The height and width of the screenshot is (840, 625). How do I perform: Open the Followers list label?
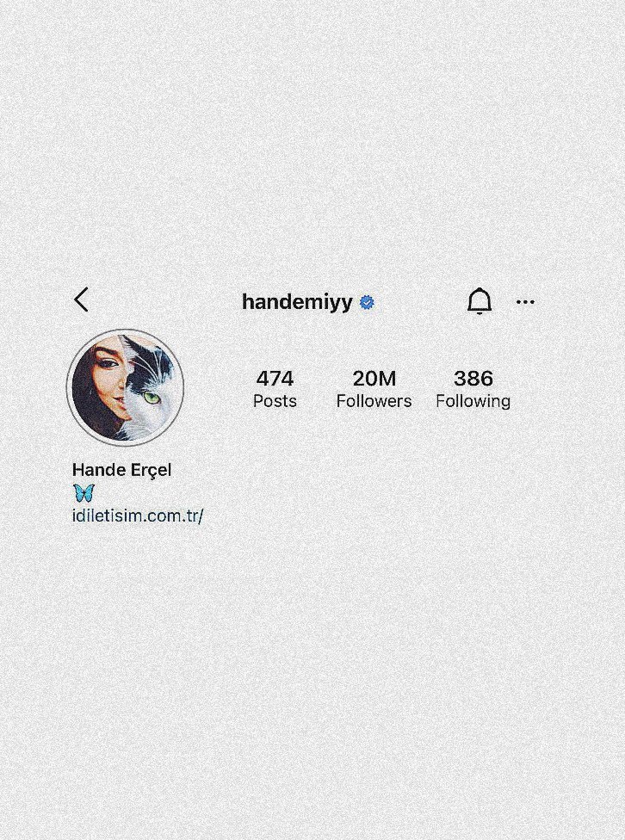click(374, 401)
